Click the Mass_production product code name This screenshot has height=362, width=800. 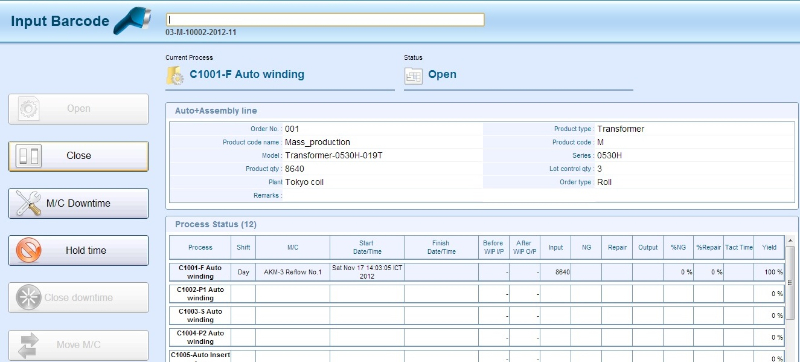coord(317,142)
